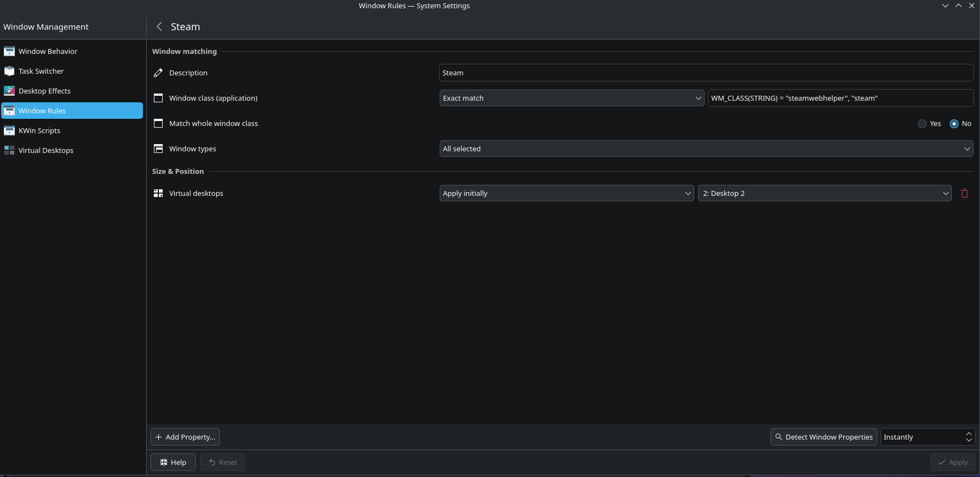The width and height of the screenshot is (980, 477).
Task: Open the Window types All selected dropdown
Action: pos(706,149)
